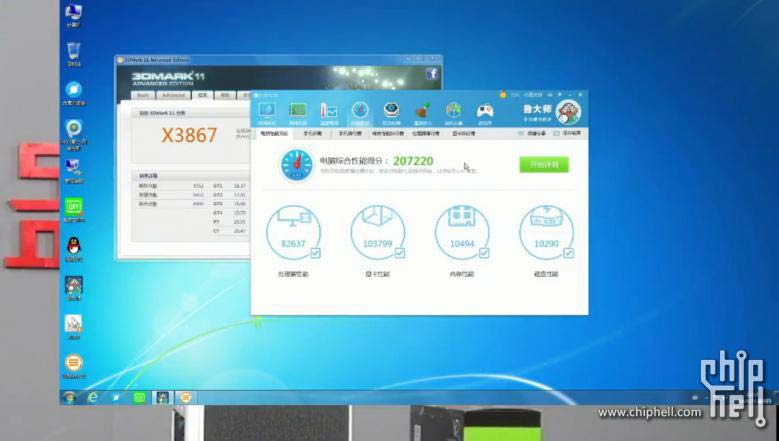Open the green circuit board hardware detection icon
The width and height of the screenshot is (779, 441).
tap(297, 111)
